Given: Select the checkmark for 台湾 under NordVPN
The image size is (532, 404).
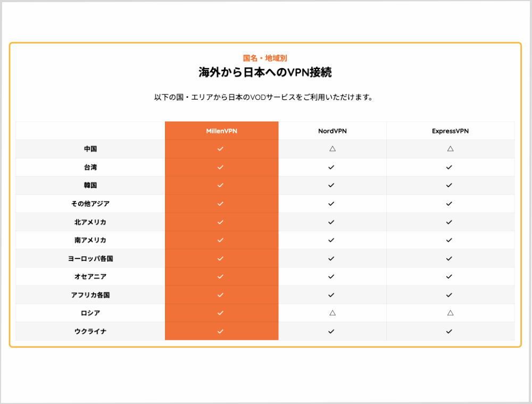Looking at the screenshot, I should click(x=331, y=167).
